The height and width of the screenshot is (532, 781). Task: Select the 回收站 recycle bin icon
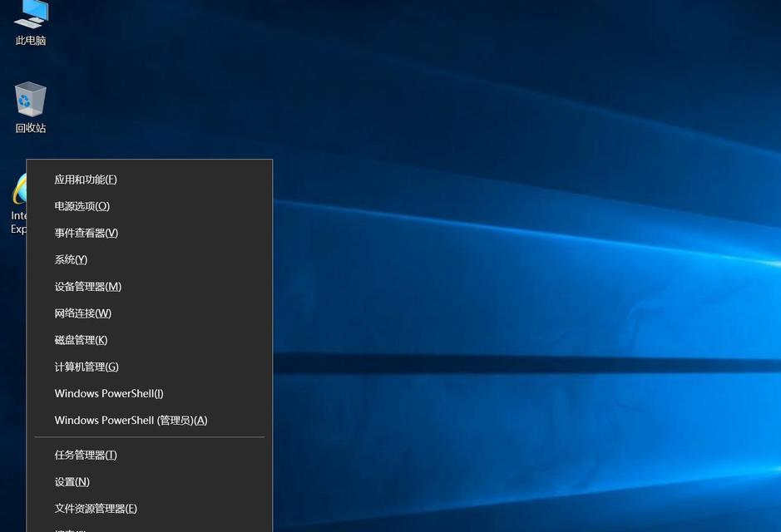pyautogui.click(x=31, y=107)
